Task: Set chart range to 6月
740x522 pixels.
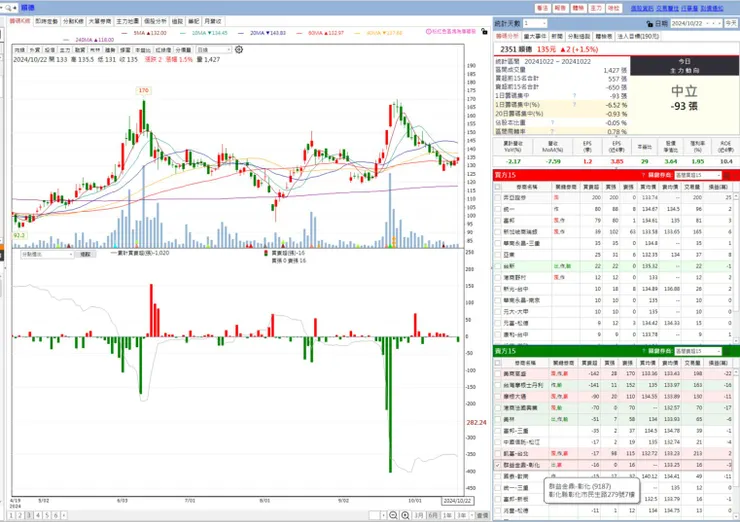Action: pos(433,515)
